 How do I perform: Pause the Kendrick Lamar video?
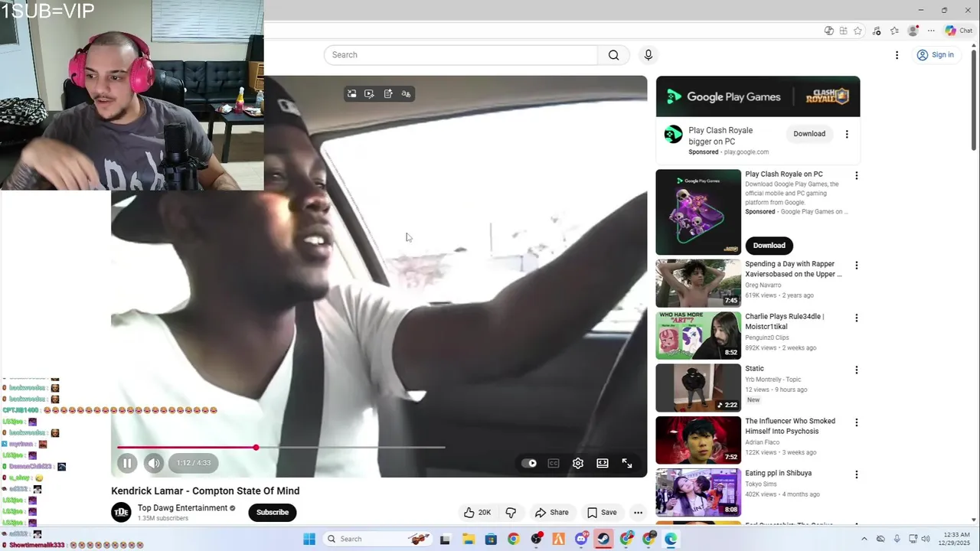(127, 463)
